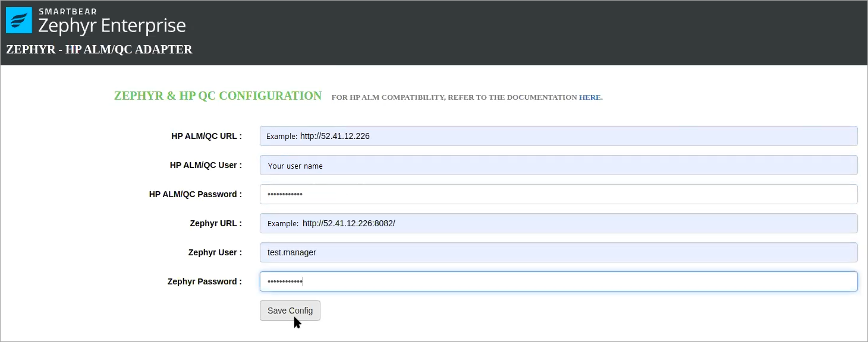The height and width of the screenshot is (342, 868).
Task: Click the HP ALM compatibility note text
Action: [454, 97]
